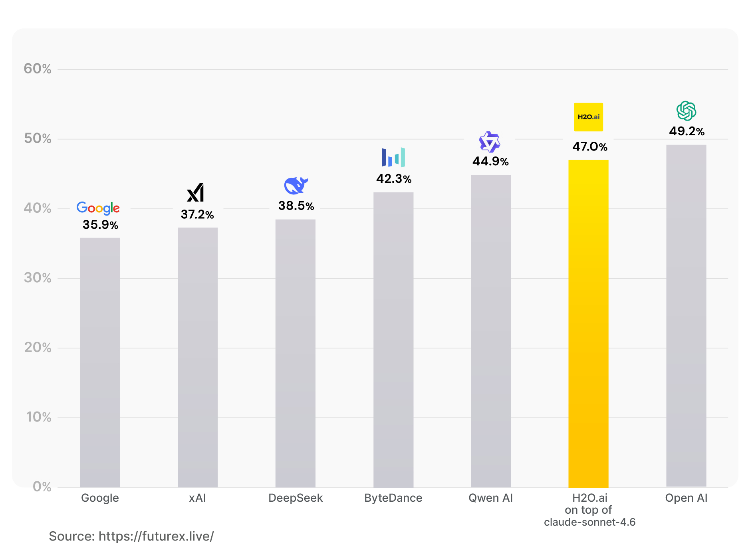
Task: Click the gray Google bar
Action: [100, 362]
